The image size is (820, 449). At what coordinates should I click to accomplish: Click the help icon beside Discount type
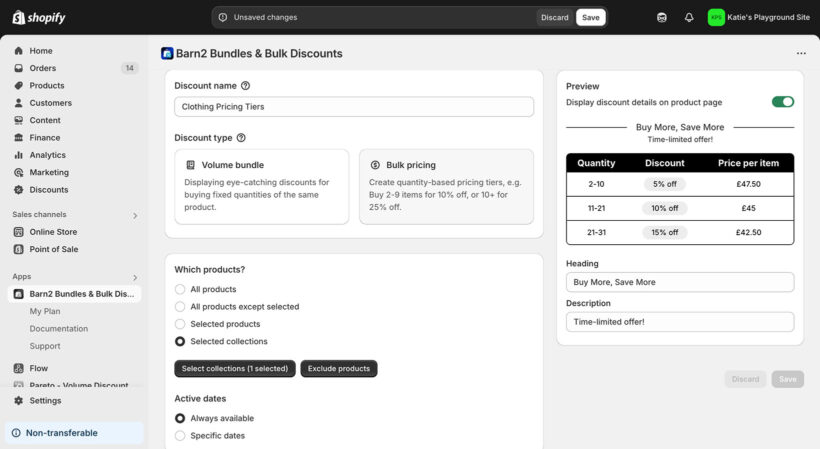[241, 138]
